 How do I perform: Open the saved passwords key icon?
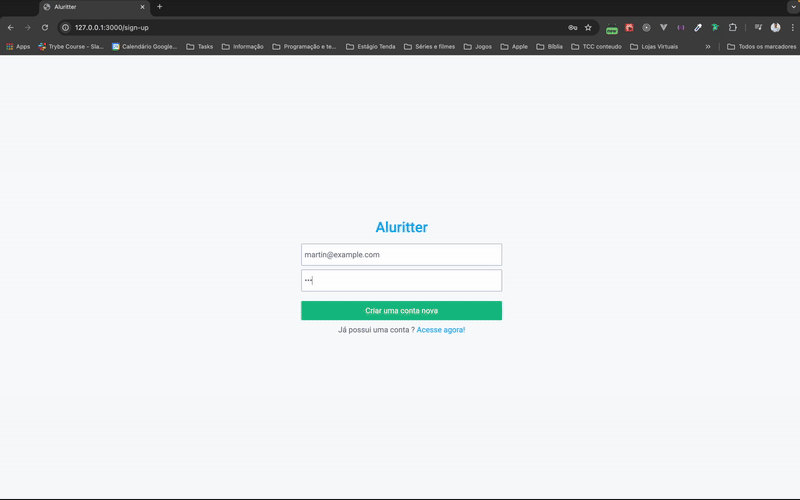(x=572, y=28)
